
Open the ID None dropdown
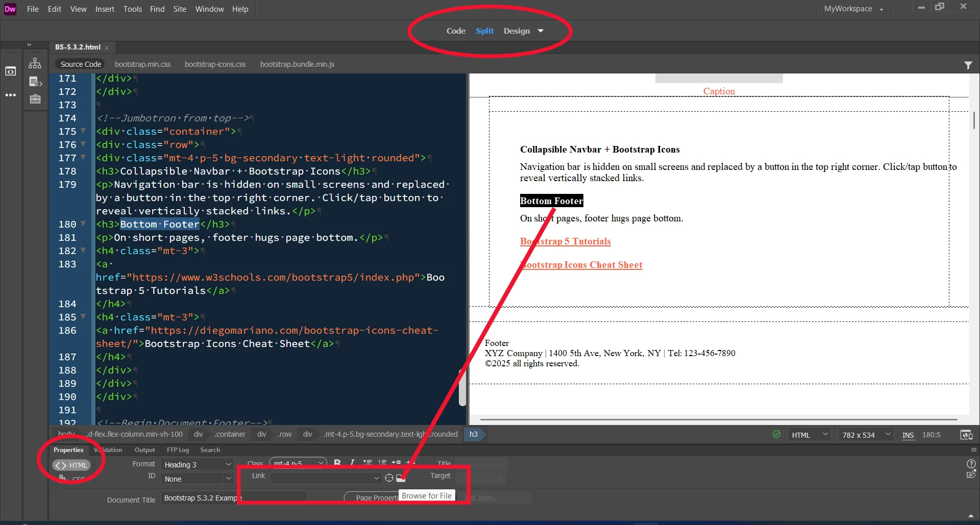click(197, 479)
